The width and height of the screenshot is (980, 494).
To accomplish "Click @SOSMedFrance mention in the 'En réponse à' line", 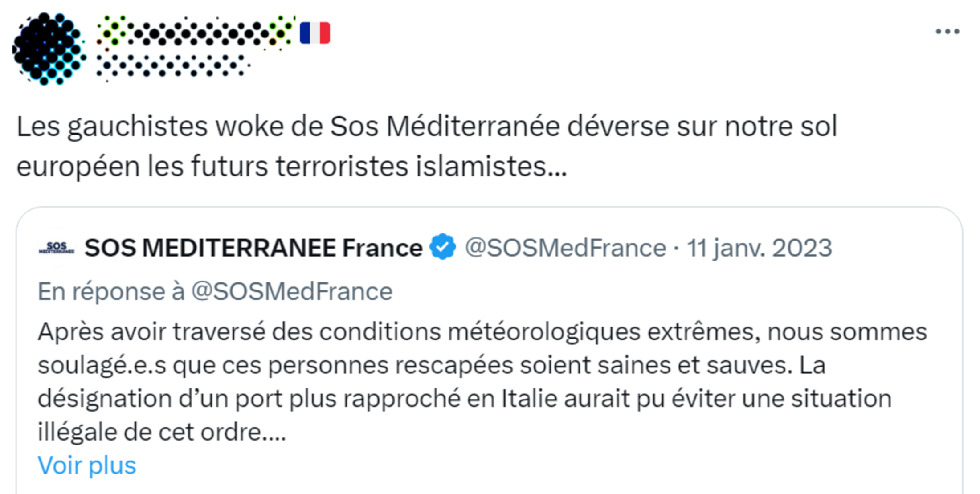I will [x=292, y=292].
